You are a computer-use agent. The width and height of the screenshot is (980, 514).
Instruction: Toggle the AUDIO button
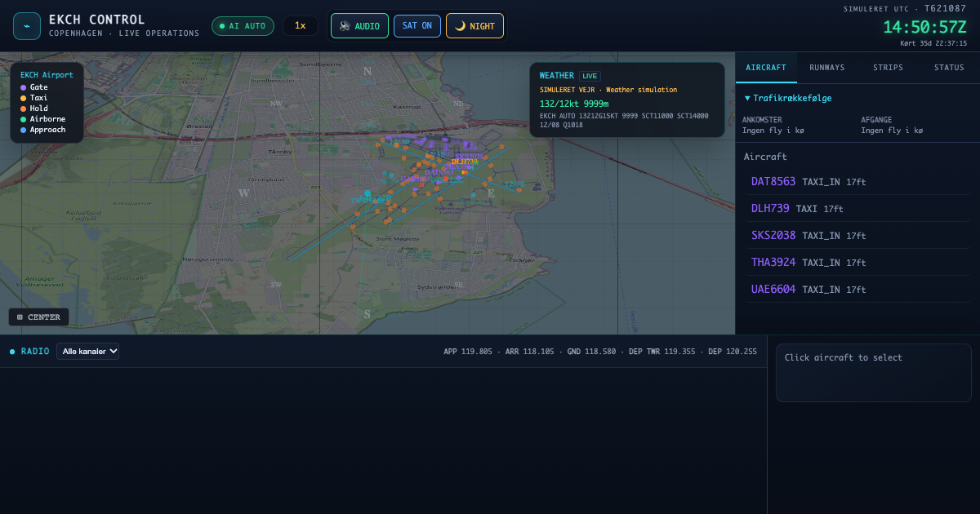(359, 26)
